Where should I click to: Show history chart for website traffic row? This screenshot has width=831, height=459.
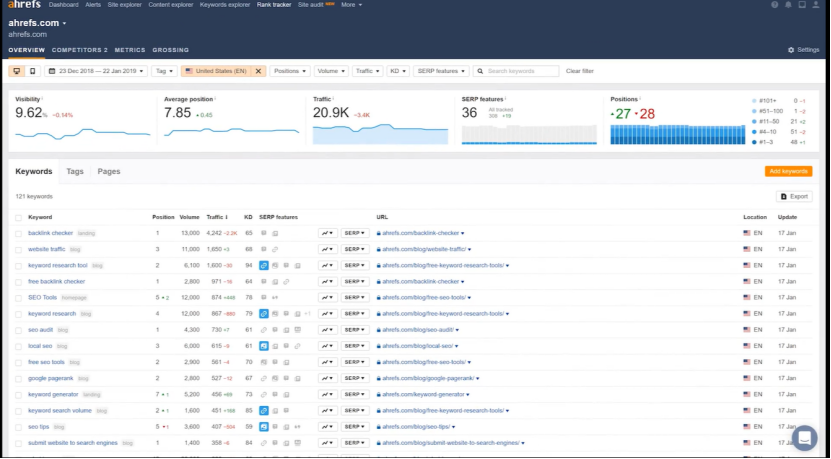pyautogui.click(x=328, y=249)
